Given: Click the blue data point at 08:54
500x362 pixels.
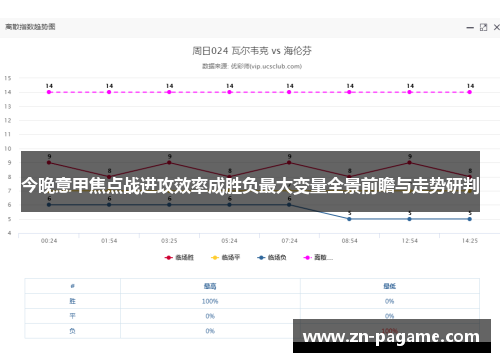Looking at the screenshot, I should (349, 219).
